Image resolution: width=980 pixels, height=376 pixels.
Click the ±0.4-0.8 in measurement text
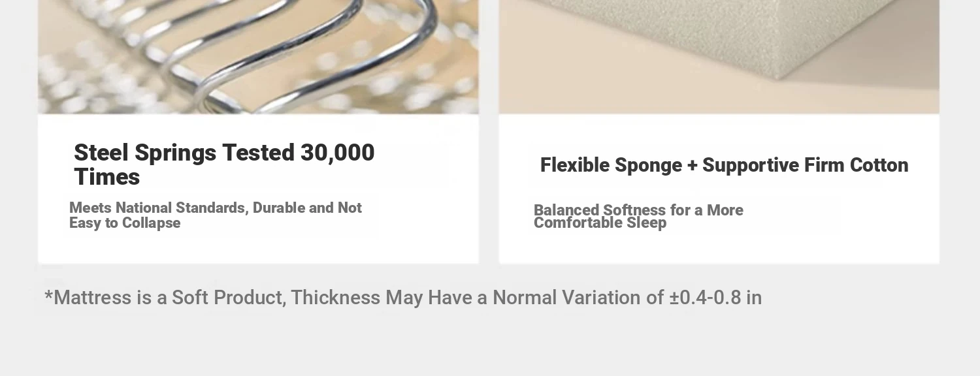(715, 298)
